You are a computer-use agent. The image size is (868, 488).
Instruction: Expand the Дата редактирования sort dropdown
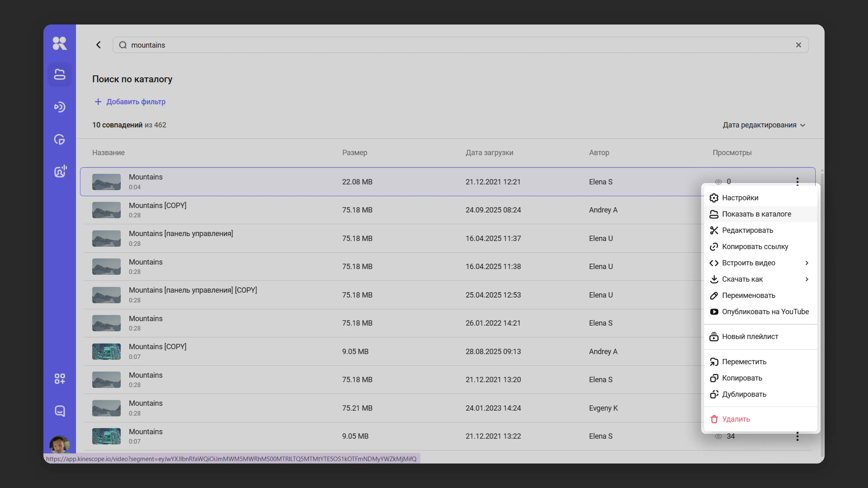[764, 125]
